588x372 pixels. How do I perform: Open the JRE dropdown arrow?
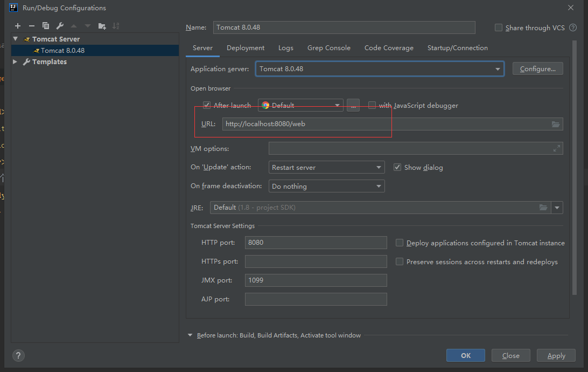[557, 208]
